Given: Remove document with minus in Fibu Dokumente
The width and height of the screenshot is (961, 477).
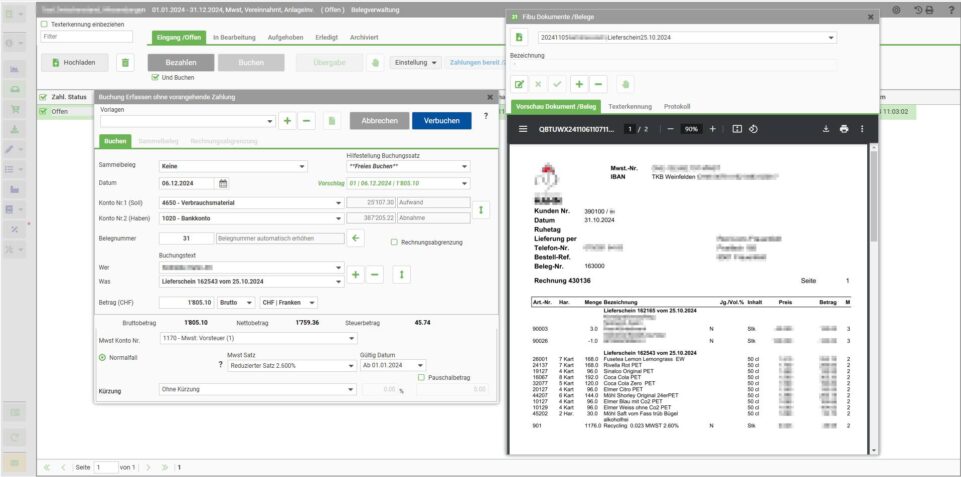Looking at the screenshot, I should tap(598, 85).
